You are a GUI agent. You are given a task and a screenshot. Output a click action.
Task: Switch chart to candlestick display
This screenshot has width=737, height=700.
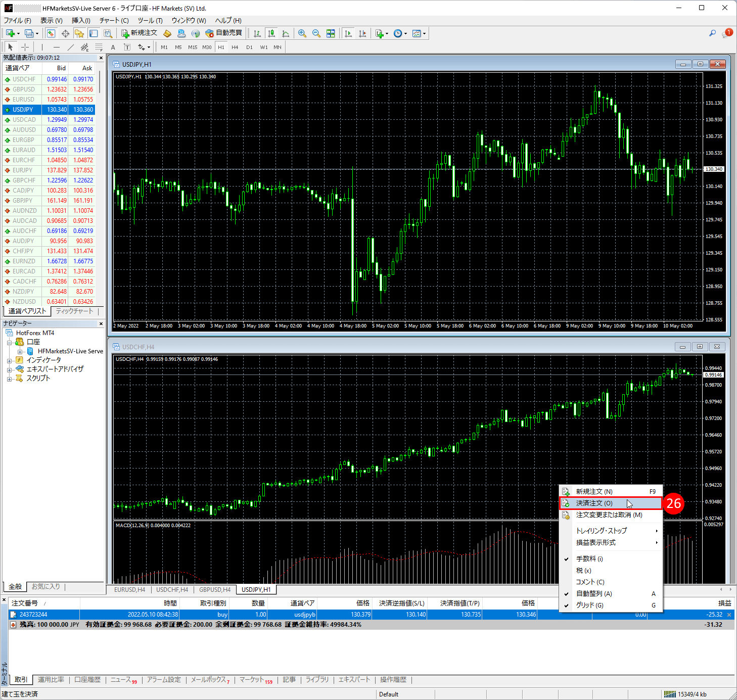pos(271,33)
